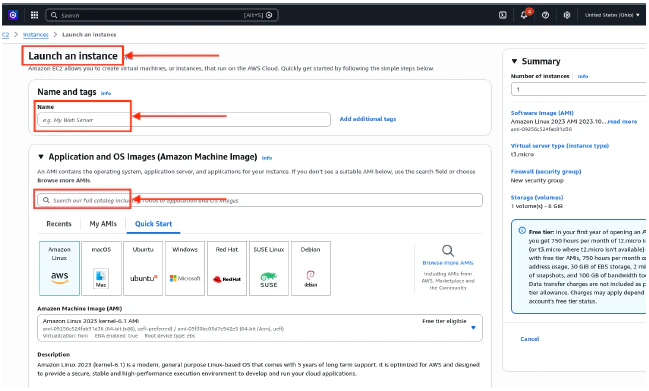
Task: Select the Debian AMI tile
Action: (x=311, y=269)
